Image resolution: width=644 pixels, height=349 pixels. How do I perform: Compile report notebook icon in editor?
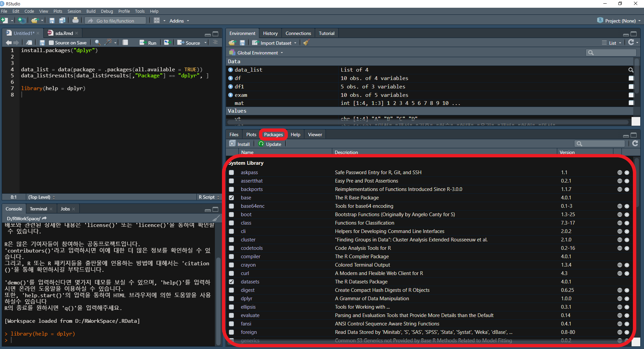click(125, 43)
